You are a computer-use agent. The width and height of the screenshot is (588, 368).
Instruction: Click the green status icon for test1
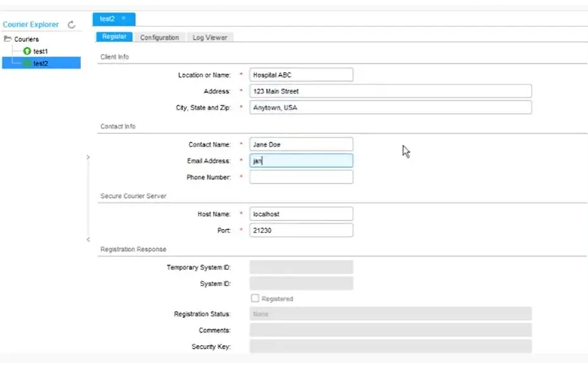27,51
